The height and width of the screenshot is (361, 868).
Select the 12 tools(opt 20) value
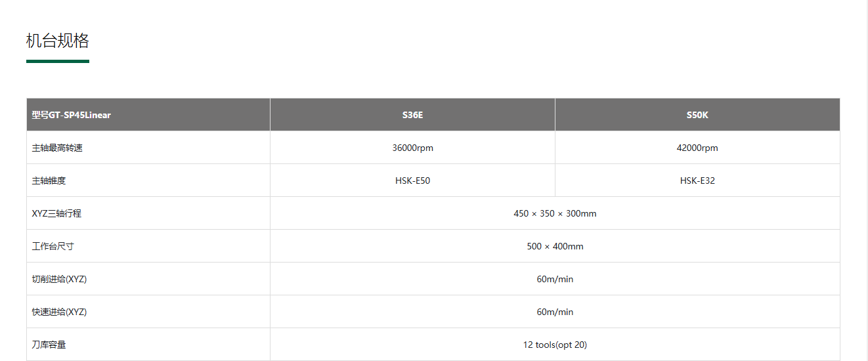pos(555,345)
